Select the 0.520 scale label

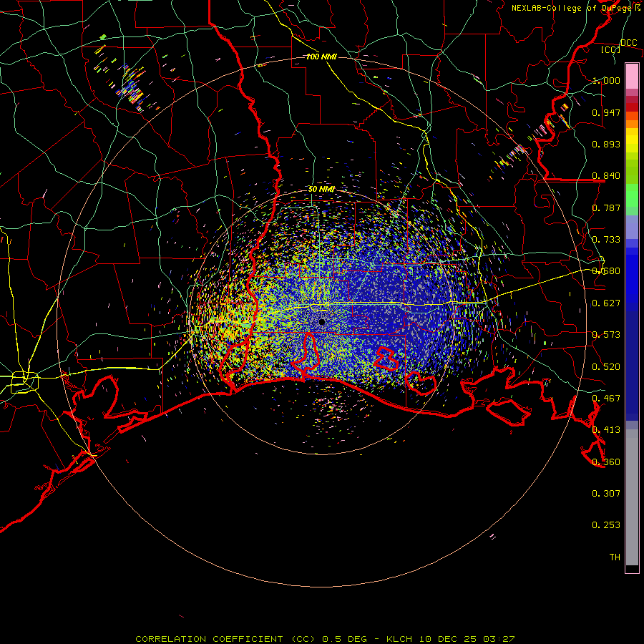point(606,367)
